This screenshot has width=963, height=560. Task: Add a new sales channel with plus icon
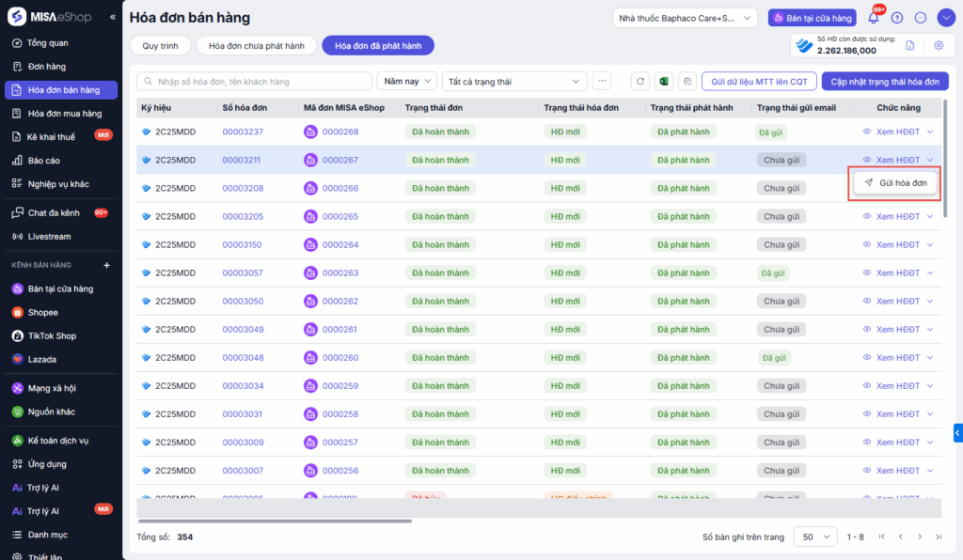click(x=106, y=265)
